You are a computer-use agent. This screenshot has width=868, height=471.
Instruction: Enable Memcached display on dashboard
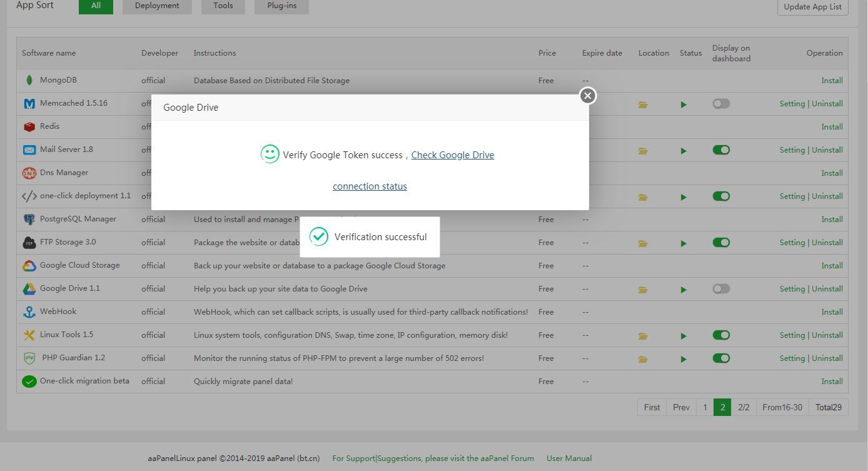pyautogui.click(x=721, y=104)
